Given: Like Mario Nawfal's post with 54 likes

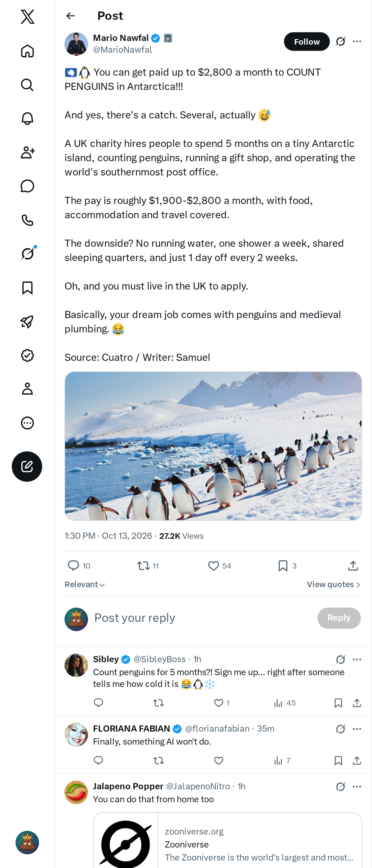Looking at the screenshot, I should point(219,566).
